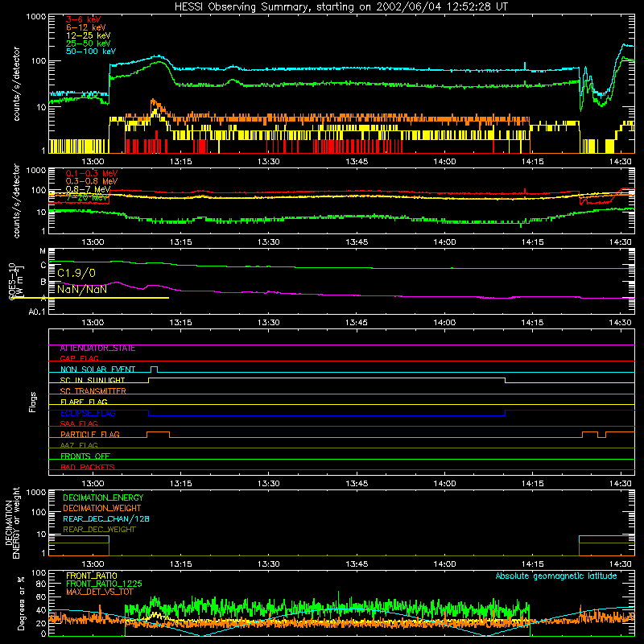Click the Degrees or % axis title
The image size is (644, 644).
pyautogui.click(x=21, y=603)
